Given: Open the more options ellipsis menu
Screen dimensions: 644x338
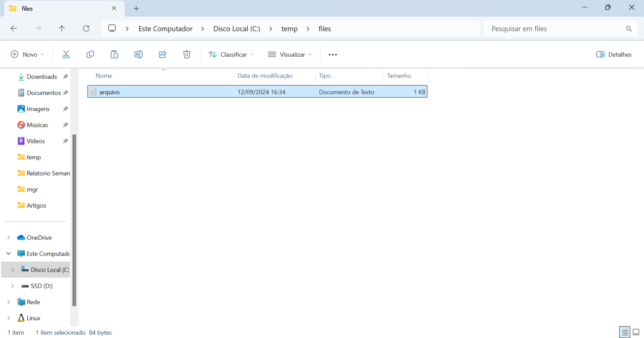Looking at the screenshot, I should click(332, 54).
